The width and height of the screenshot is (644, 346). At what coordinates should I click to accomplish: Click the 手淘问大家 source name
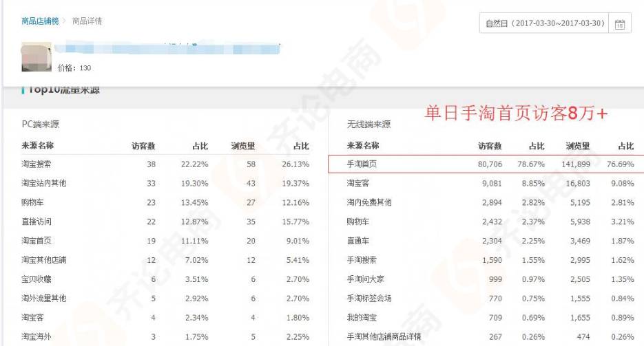pyautogui.click(x=366, y=279)
